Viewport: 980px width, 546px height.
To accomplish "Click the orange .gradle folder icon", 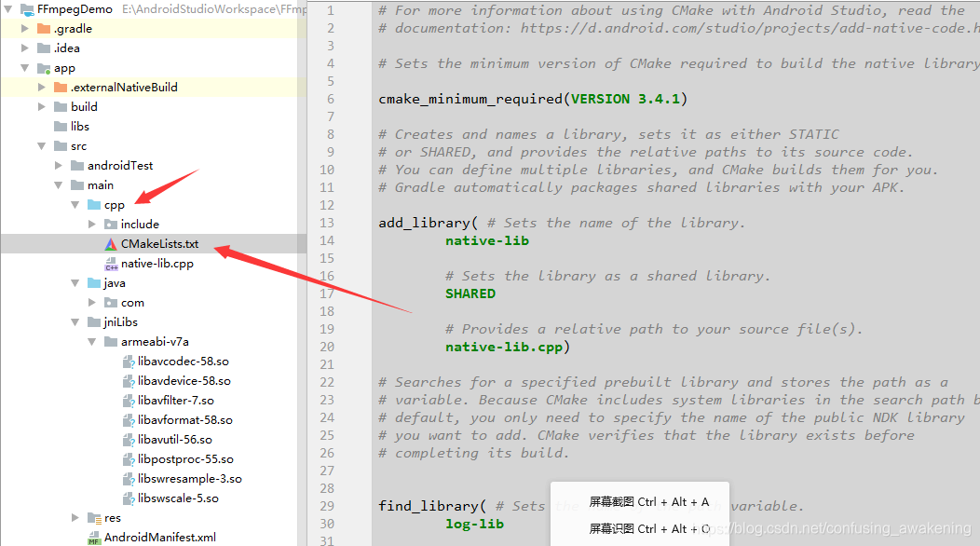I will coord(44,29).
